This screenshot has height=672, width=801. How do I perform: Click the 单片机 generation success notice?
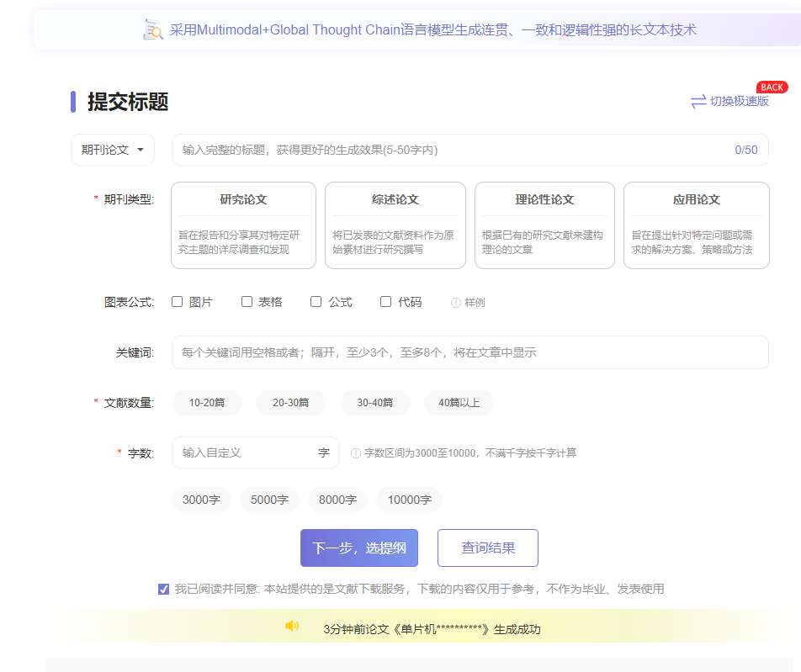[432, 629]
